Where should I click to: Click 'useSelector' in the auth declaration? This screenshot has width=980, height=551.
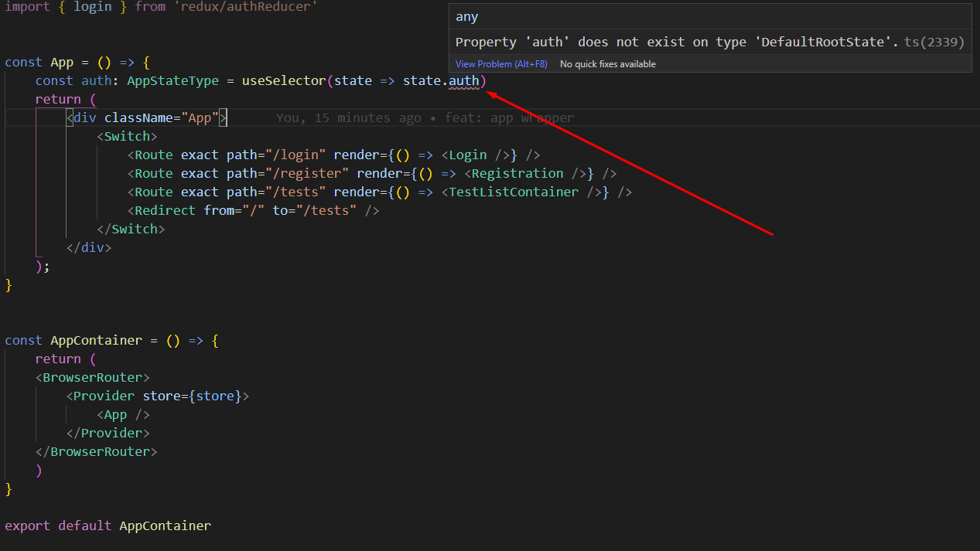click(284, 81)
